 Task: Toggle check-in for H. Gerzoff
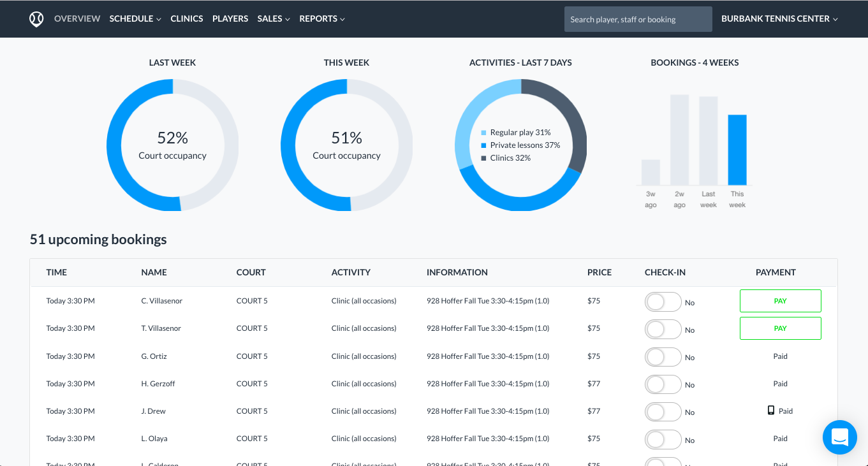click(x=663, y=384)
